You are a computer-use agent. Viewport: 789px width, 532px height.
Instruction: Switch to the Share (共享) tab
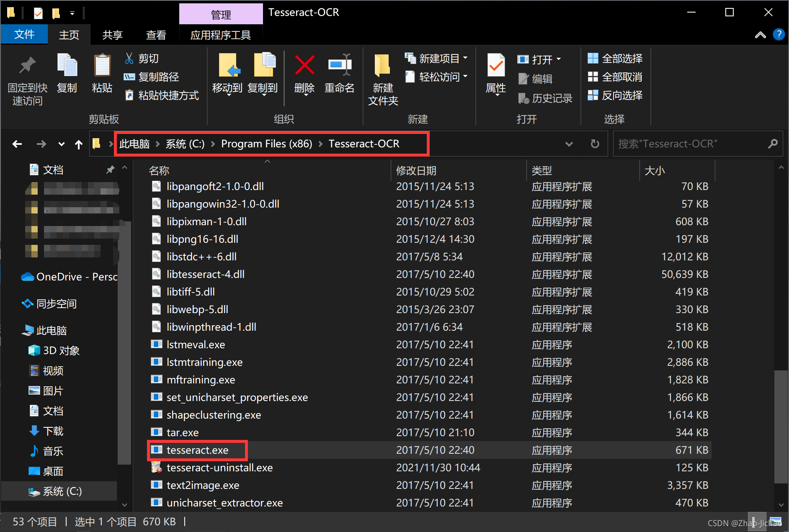[112, 35]
